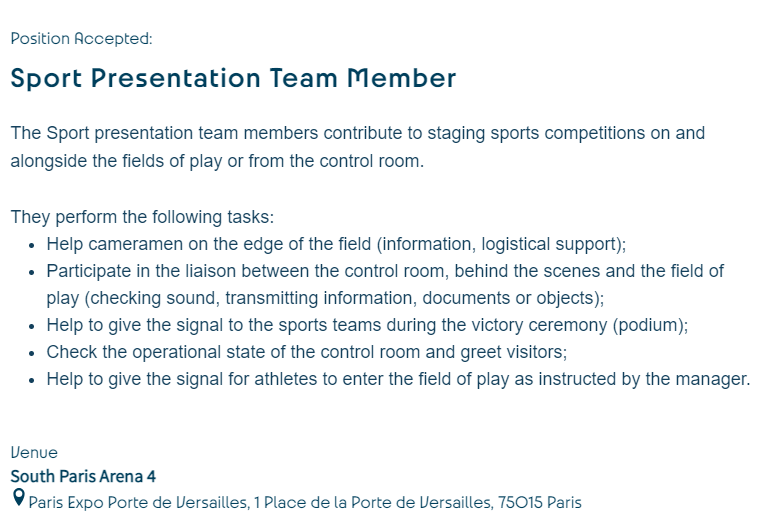The width and height of the screenshot is (761, 521).
Task: Select the bullet about athletes entering field
Action: pos(397,379)
